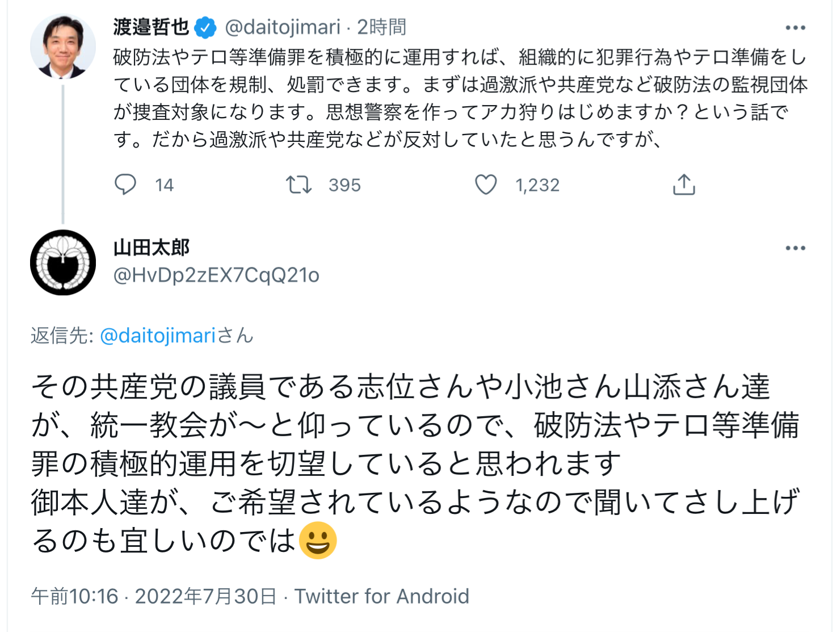
Task: Open 山田太郎's crest avatar
Action: tap(62, 262)
